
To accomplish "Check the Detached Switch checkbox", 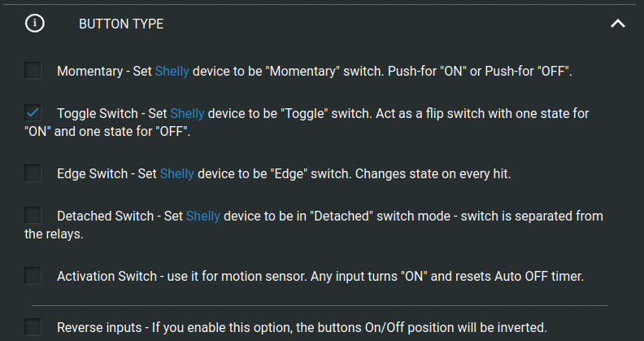I will point(33,216).
